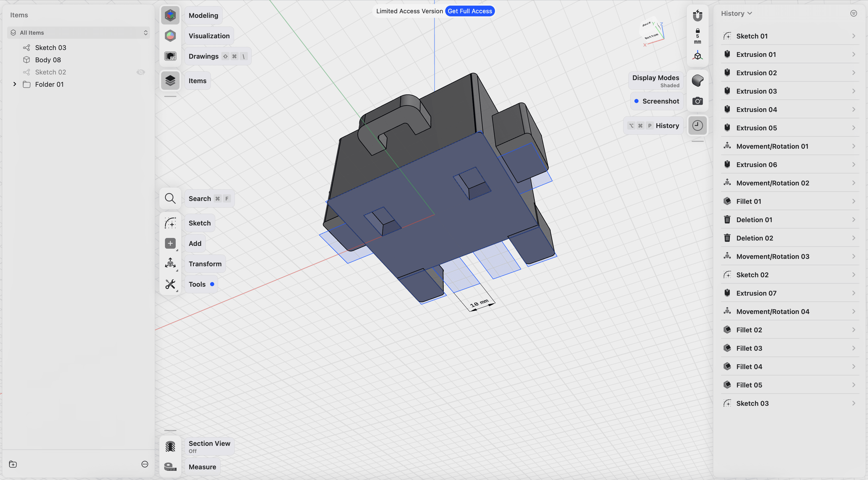Click the 5 mm grid lock icon
Viewport: 868px width, 480px height.
(x=697, y=36)
